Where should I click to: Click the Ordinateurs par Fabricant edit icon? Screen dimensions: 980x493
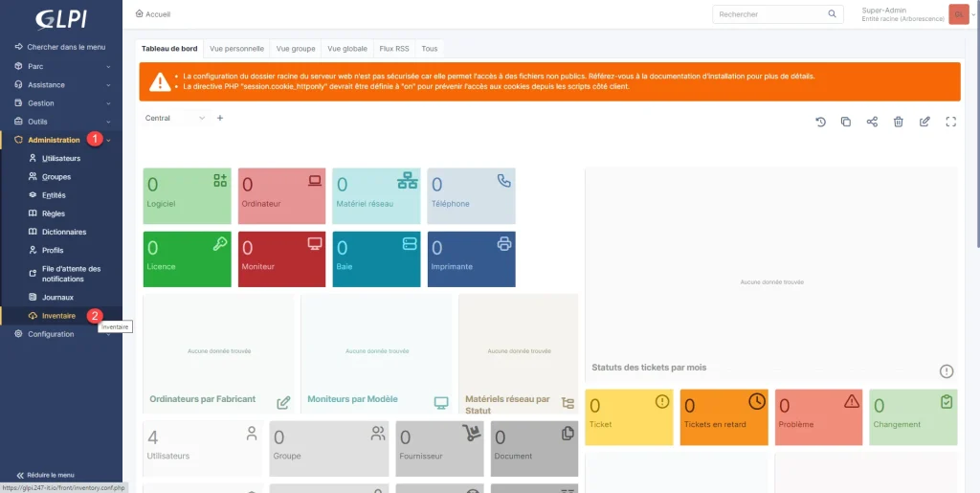(283, 402)
